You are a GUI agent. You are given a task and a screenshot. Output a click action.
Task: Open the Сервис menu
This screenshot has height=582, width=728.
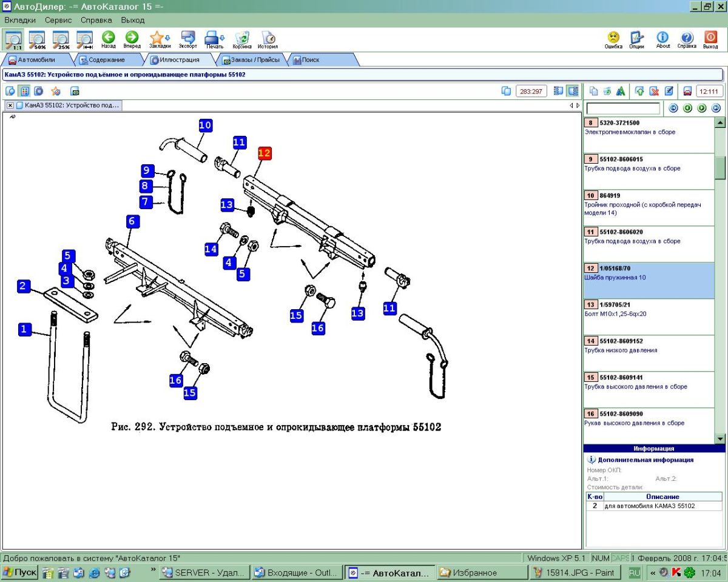tap(58, 20)
